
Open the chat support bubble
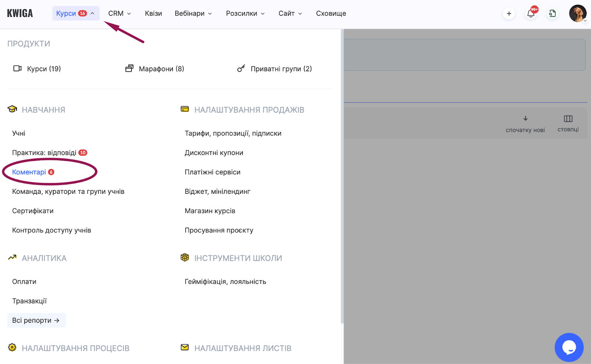(569, 347)
